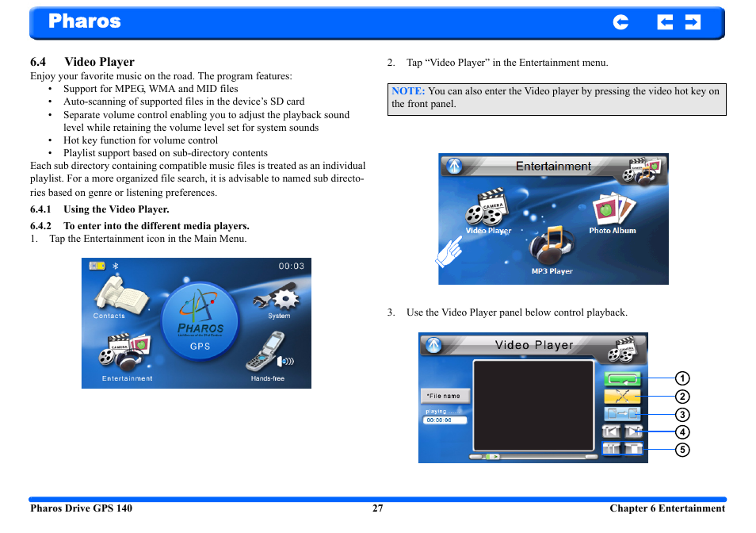Tap the Entertainment icon in Main Menu
Viewport: 756px width, 533px height.
(125, 357)
